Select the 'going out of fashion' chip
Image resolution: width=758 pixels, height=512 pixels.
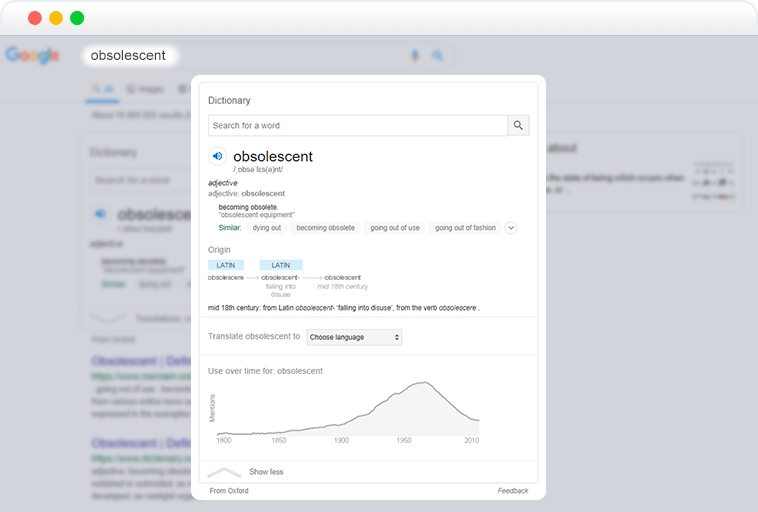tap(465, 228)
